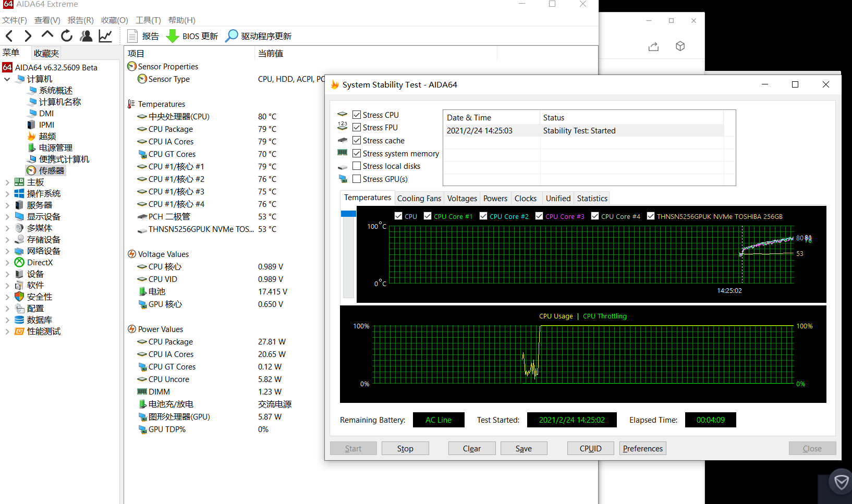Uncheck the CPU graph legend checkbox
The image size is (852, 504).
point(398,216)
